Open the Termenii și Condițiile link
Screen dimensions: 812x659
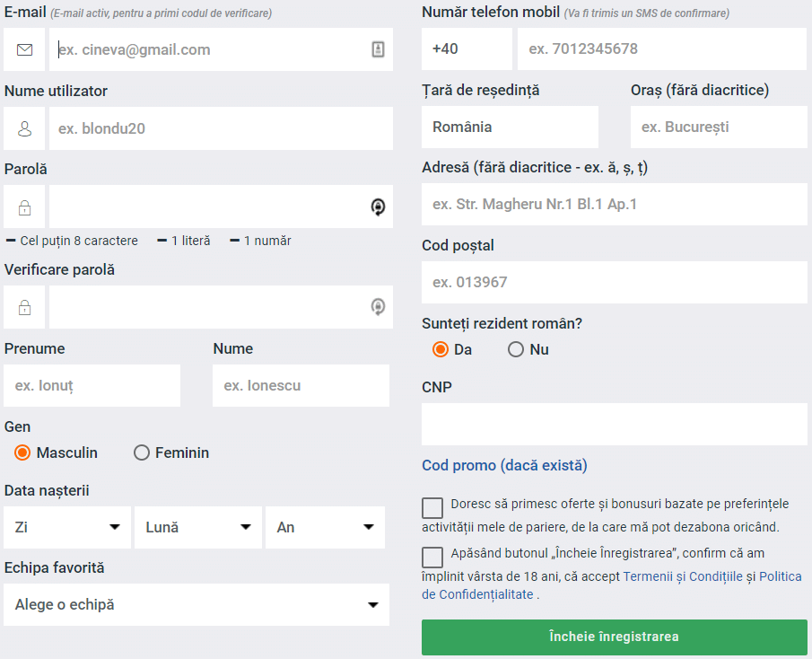tap(683, 576)
